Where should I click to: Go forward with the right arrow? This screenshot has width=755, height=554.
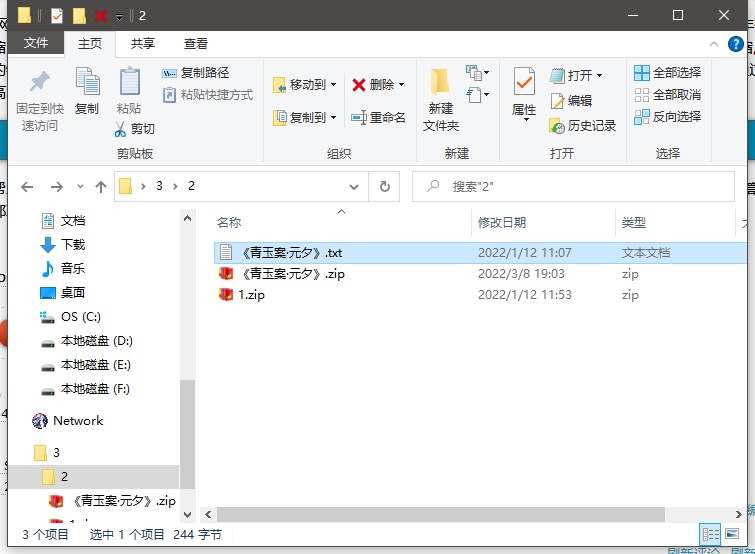tap(57, 187)
